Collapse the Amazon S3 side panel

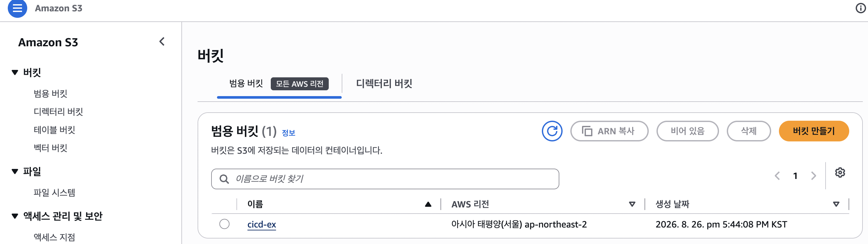tap(162, 42)
